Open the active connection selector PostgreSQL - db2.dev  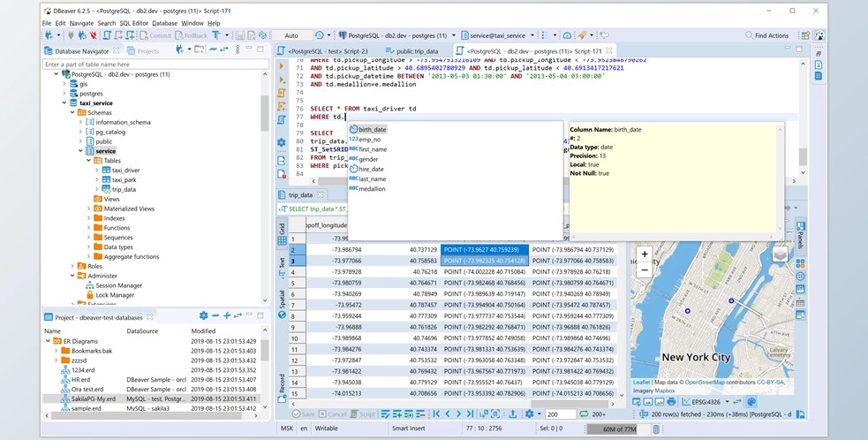pos(396,35)
